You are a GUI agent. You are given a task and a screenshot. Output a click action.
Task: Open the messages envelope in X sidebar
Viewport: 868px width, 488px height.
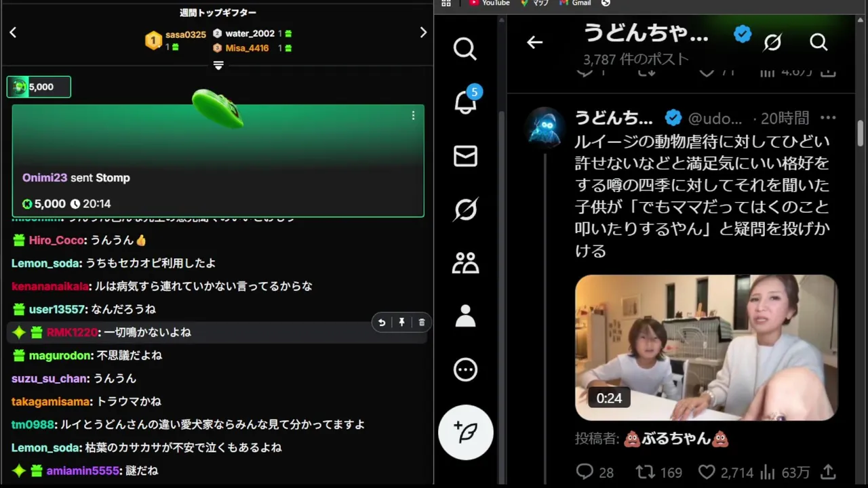click(x=465, y=156)
